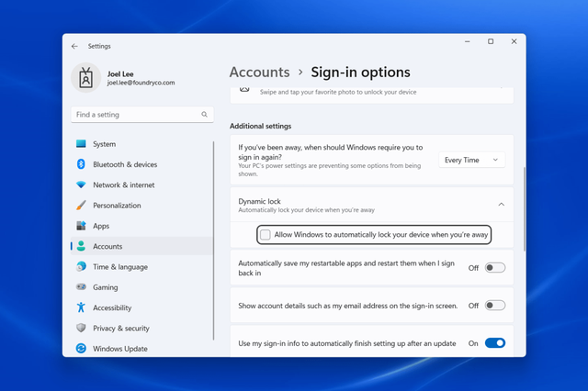Open Bluetooth & devices category
This screenshot has height=391, width=588.
[x=141, y=164]
